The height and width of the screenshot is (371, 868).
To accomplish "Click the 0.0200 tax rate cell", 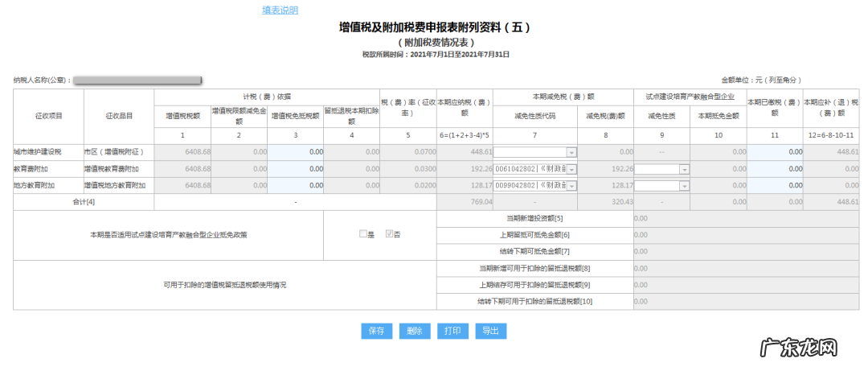I will tap(408, 186).
